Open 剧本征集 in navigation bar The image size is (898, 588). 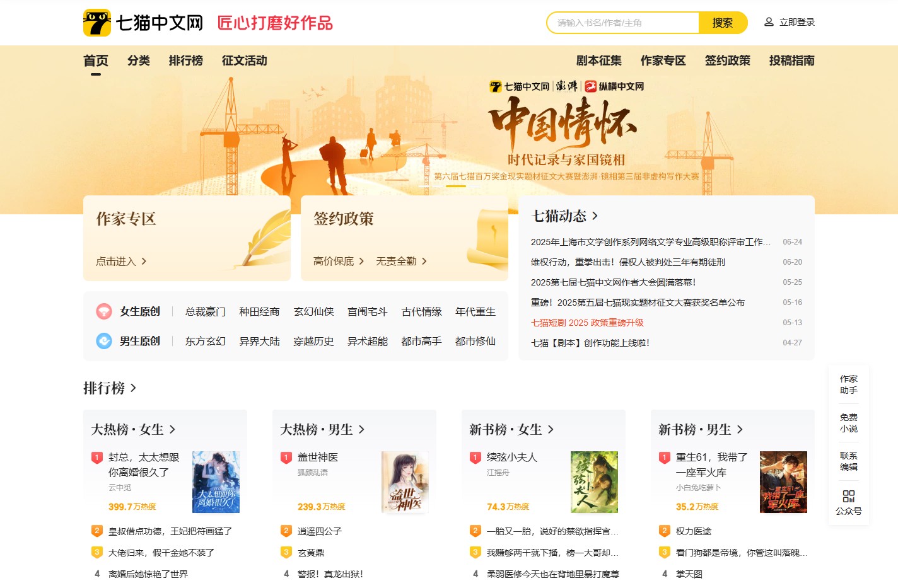(x=599, y=61)
